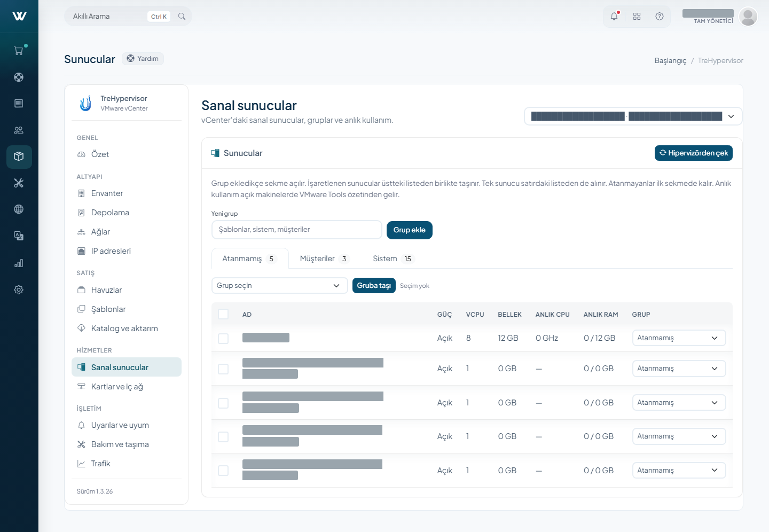Open the shopping cart icon in left rail
Viewport: 769px width, 532px height.
pyautogui.click(x=19, y=51)
